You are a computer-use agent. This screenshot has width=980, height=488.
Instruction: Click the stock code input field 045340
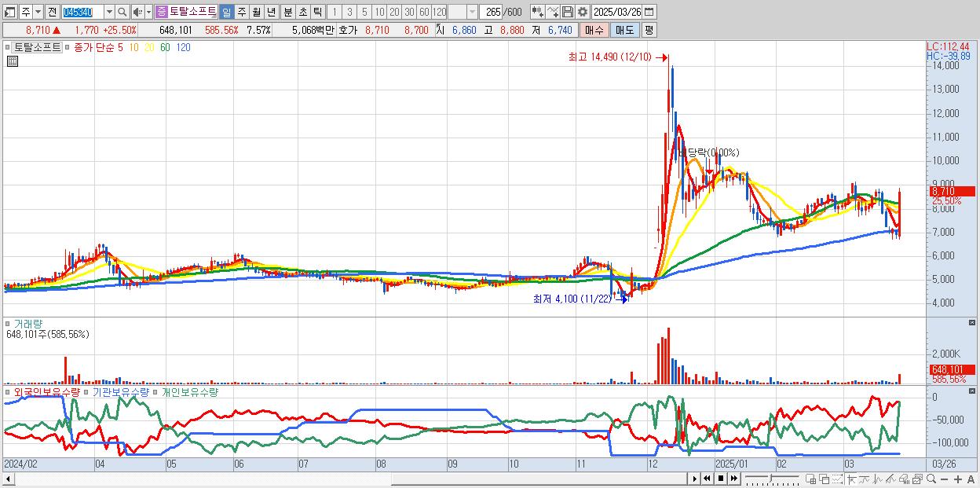tap(82, 12)
